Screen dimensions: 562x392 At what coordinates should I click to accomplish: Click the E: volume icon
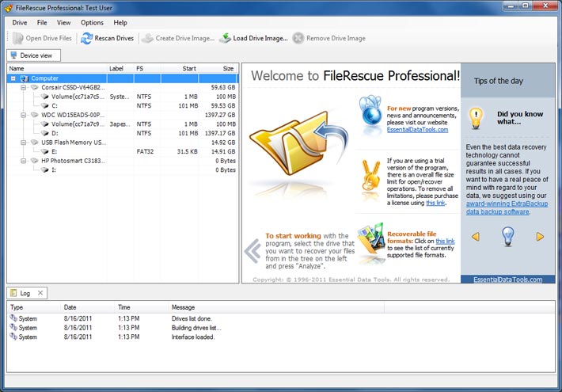tap(45, 151)
